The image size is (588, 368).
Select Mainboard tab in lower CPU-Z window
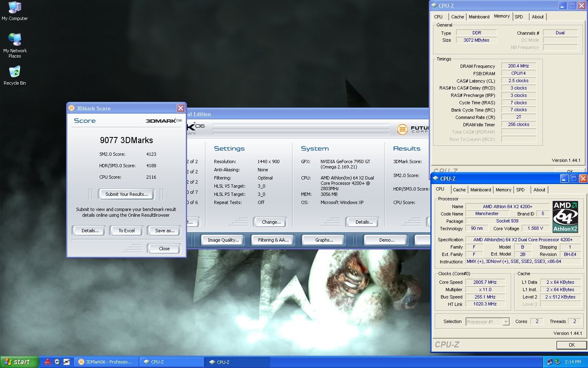pos(481,190)
